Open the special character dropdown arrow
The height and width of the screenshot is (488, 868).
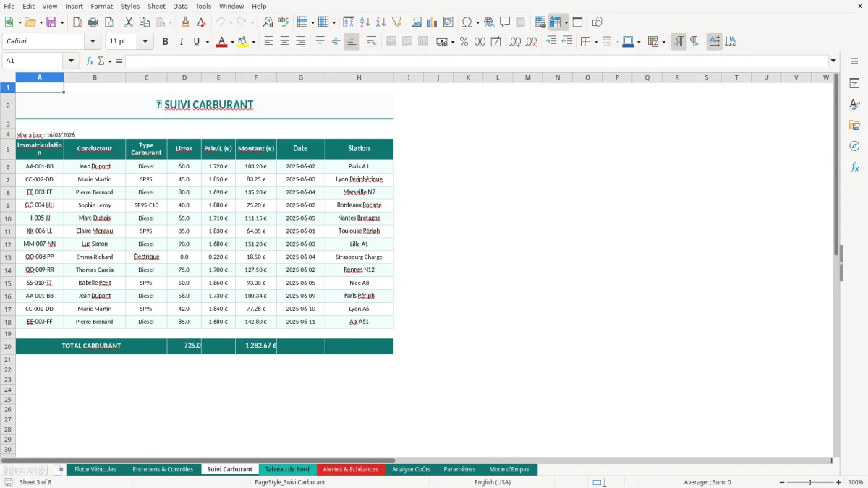[x=477, y=22]
